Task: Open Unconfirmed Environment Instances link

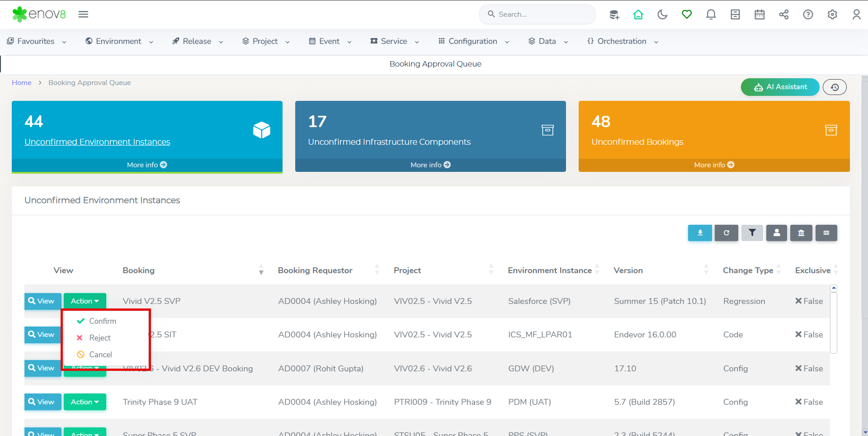Action: tap(97, 142)
